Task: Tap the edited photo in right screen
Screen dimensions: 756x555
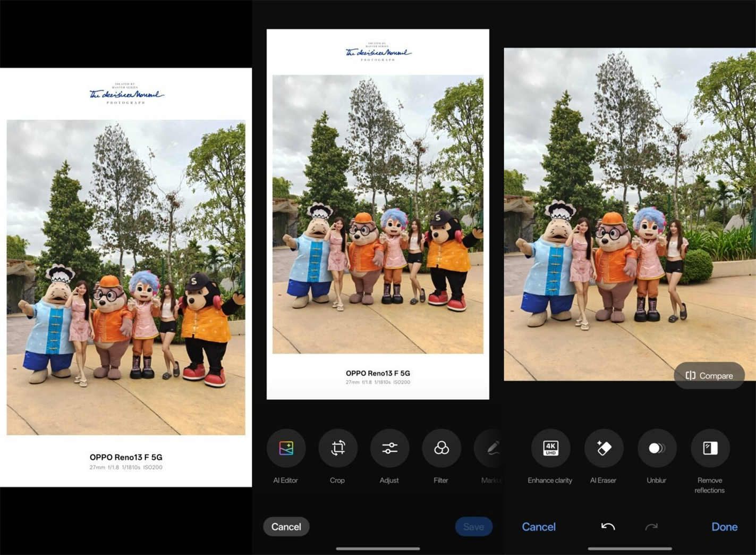Action: coord(630,214)
